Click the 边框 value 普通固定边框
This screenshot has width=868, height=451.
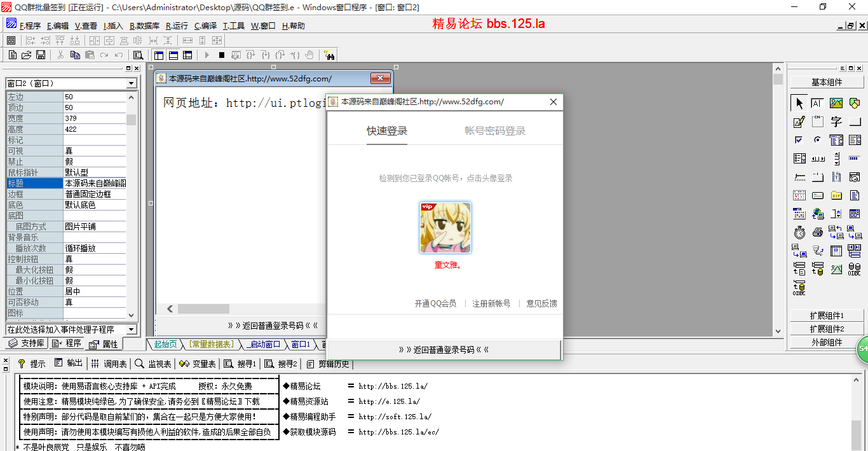[95, 194]
